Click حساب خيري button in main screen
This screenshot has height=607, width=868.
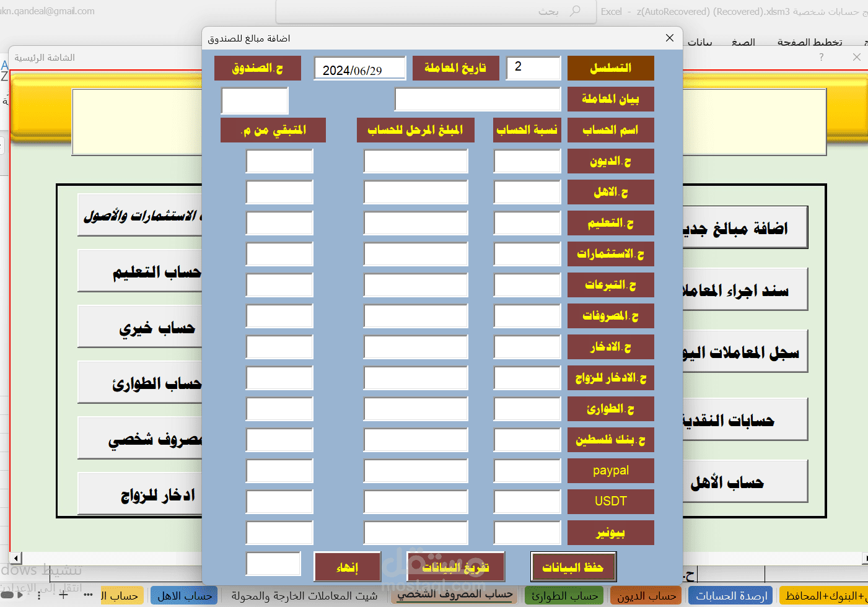(x=140, y=326)
